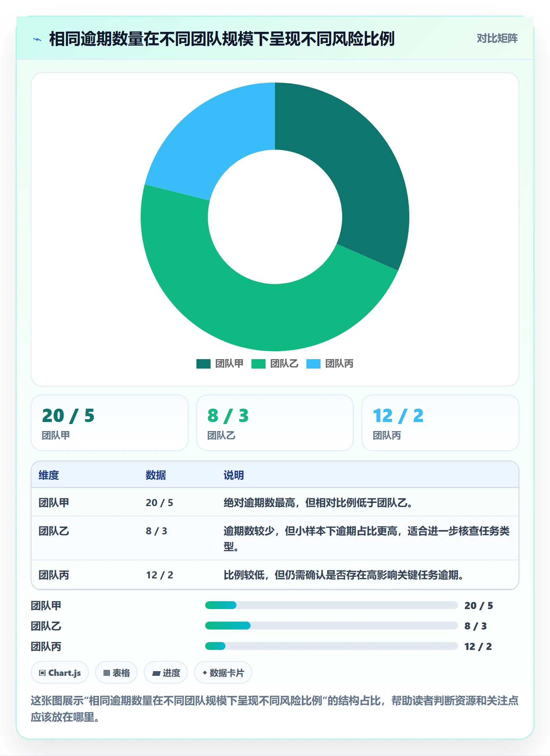The height and width of the screenshot is (756, 550).
Task: Click the 说明 column header
Action: pyautogui.click(x=234, y=475)
